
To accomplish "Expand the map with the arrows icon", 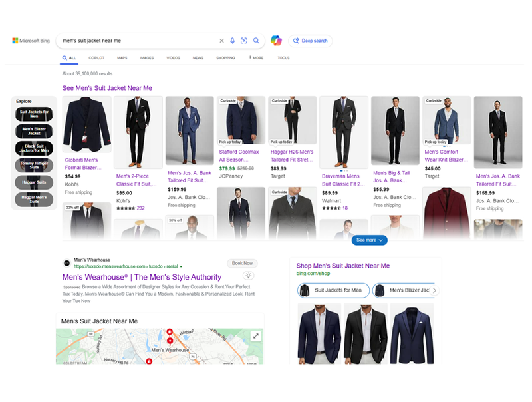I will tap(256, 336).
